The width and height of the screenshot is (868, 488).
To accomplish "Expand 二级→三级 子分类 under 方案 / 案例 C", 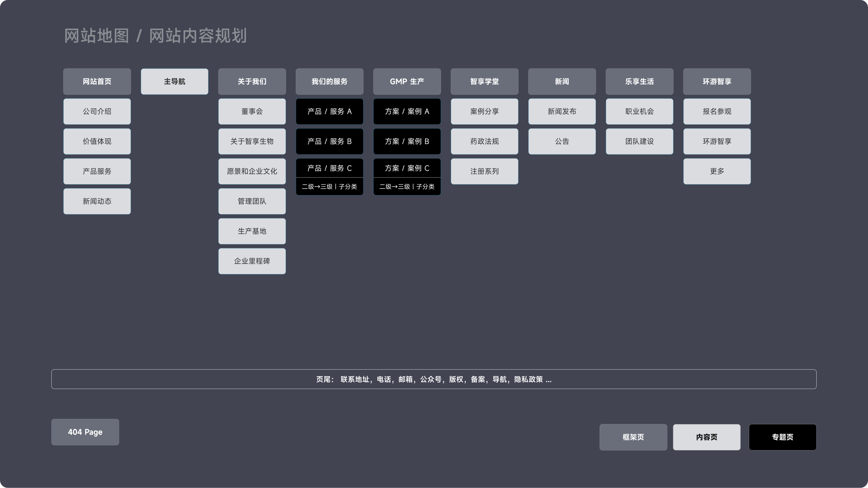I will [407, 187].
